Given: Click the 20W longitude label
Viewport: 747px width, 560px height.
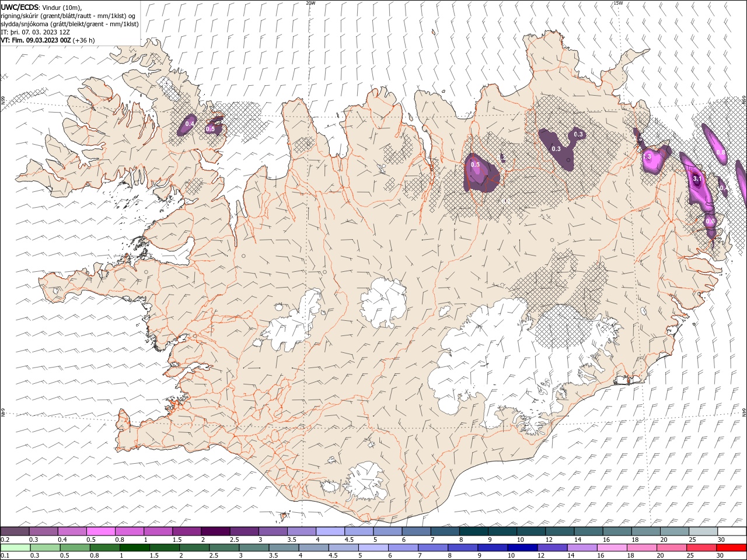Looking at the screenshot, I should click(x=310, y=3).
